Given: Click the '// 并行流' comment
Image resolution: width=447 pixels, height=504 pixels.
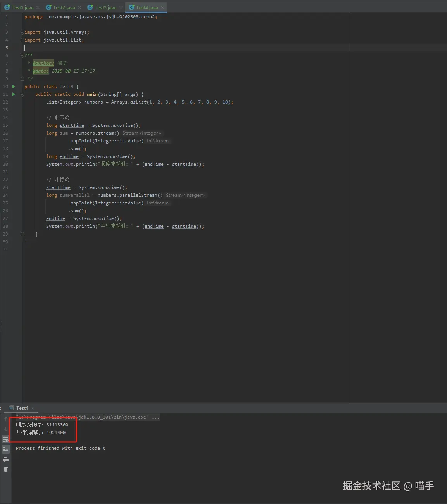Looking at the screenshot, I should point(58,180).
